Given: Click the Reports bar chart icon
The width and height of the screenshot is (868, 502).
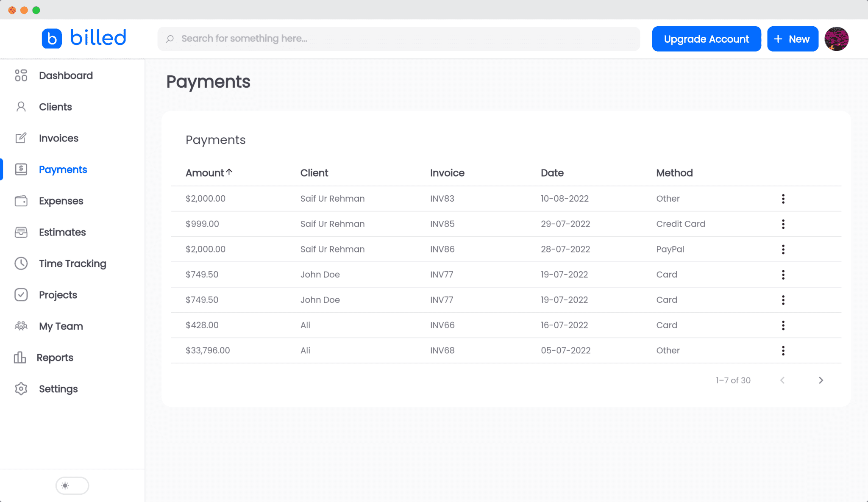Looking at the screenshot, I should (21, 357).
